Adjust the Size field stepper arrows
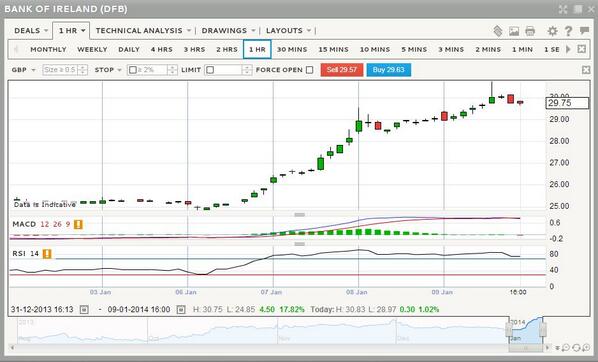 82,70
